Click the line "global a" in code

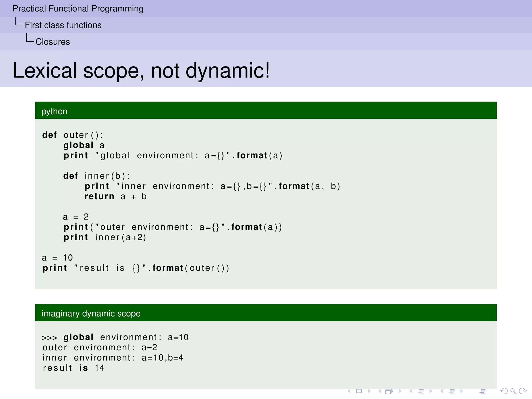point(84,145)
